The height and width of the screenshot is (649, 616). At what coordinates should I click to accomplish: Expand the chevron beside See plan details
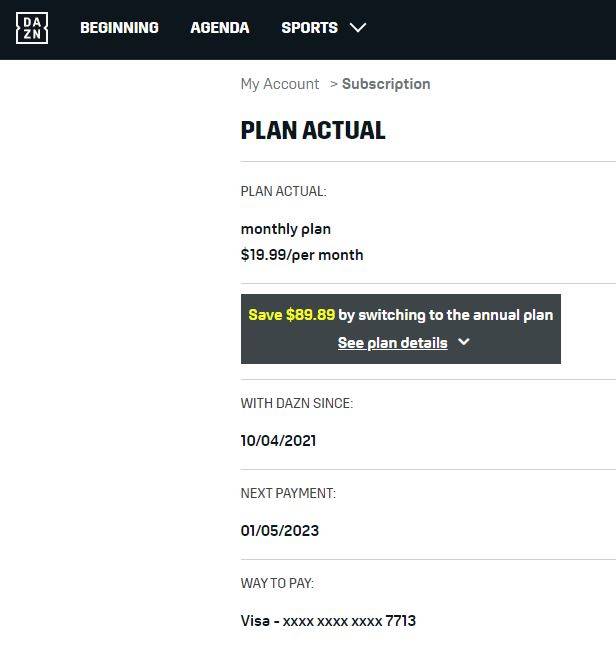(x=464, y=342)
